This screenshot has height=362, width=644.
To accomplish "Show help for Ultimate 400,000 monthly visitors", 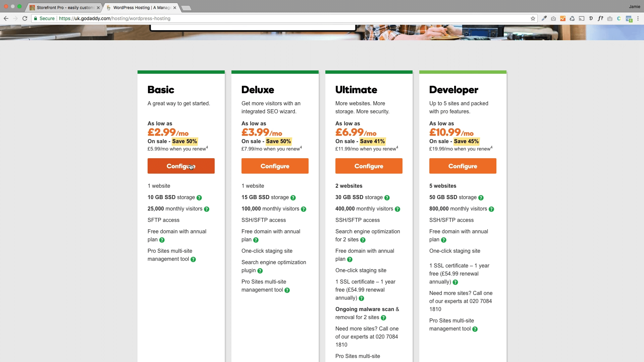I will [397, 209].
